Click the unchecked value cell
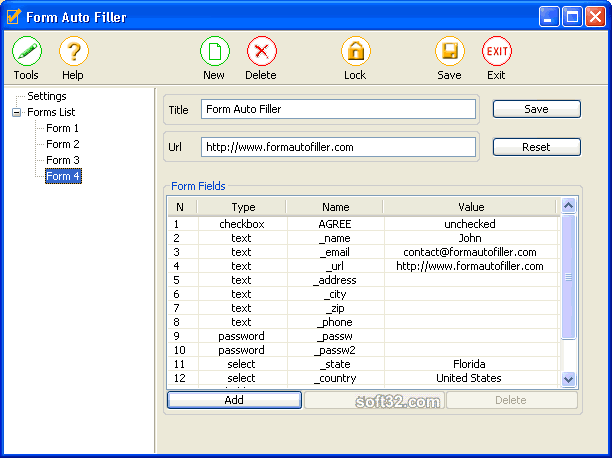This screenshot has height=458, width=612. [x=470, y=224]
